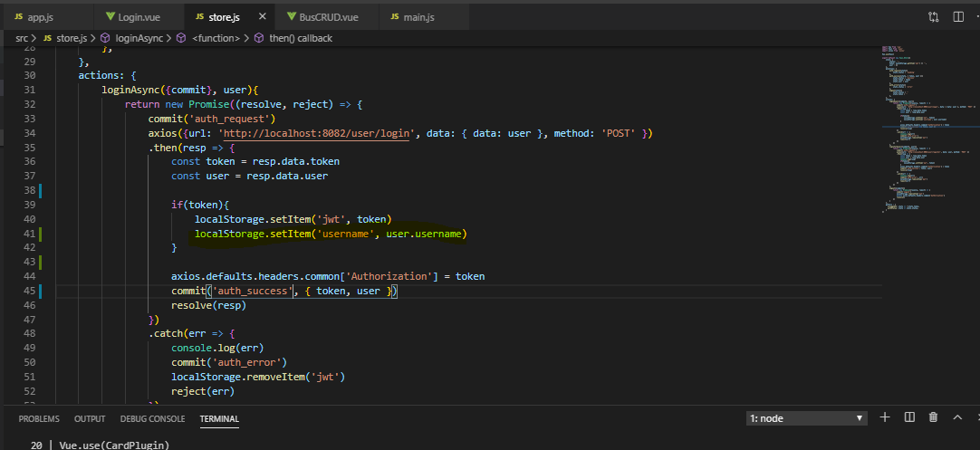Image resolution: width=980 pixels, height=450 pixels.
Task: Click line number 45 in gutter
Action: click(29, 291)
